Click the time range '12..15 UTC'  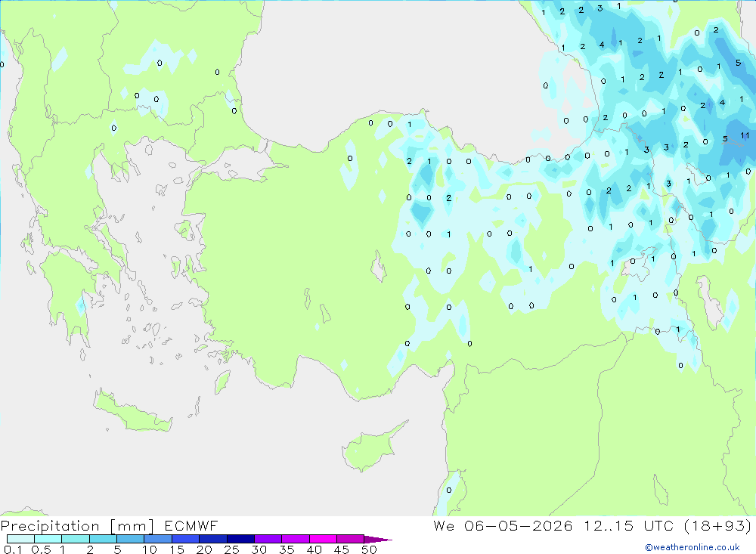628,525
